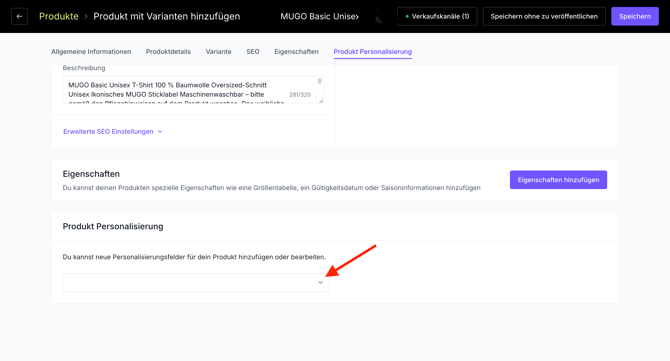Image resolution: width=670 pixels, height=361 pixels.
Task: Go back using the arrow icon
Action: (x=19, y=16)
